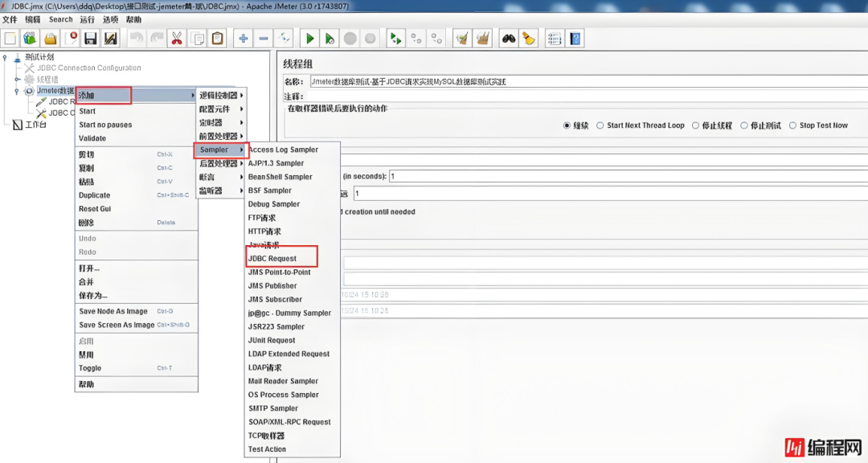Select the Stop Test Now radio button

(x=793, y=125)
